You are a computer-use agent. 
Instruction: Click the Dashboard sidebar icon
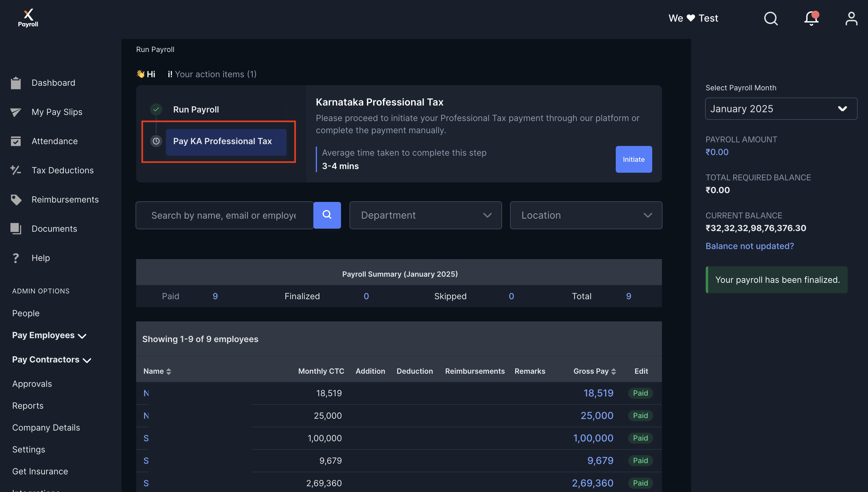pos(15,83)
